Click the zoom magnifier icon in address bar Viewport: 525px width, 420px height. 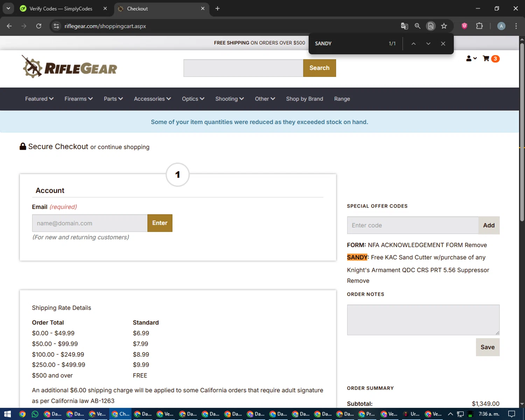[418, 26]
